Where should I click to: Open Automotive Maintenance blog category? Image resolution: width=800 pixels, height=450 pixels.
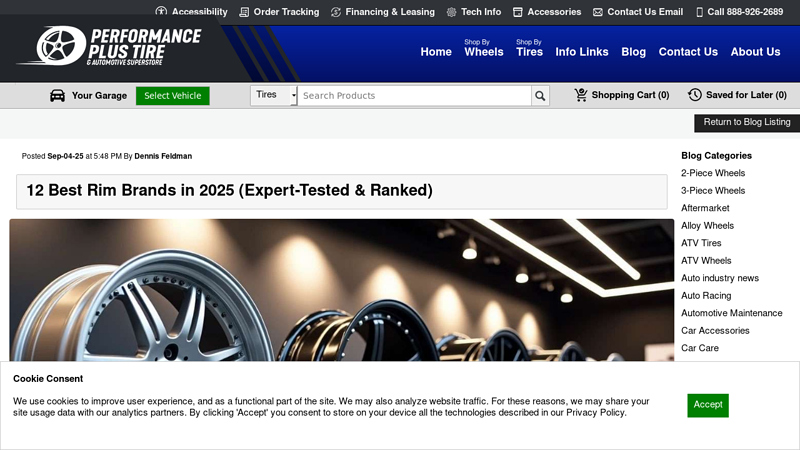click(x=732, y=313)
